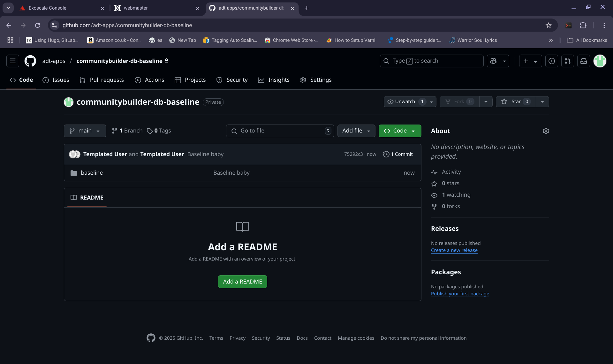Toggle Unwatch notifications for repository
This screenshot has height=364, width=613.
[x=405, y=102]
